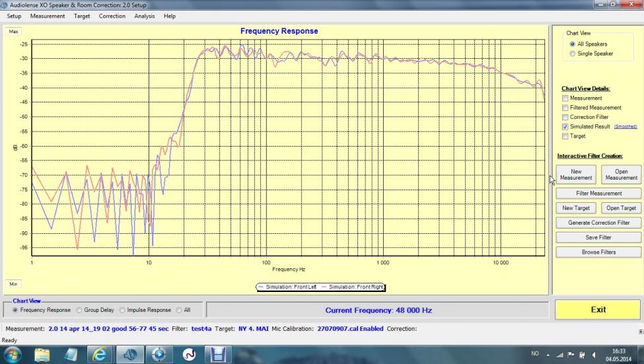Enable the Target checkbox
The height and width of the screenshot is (364, 644).
pos(565,136)
